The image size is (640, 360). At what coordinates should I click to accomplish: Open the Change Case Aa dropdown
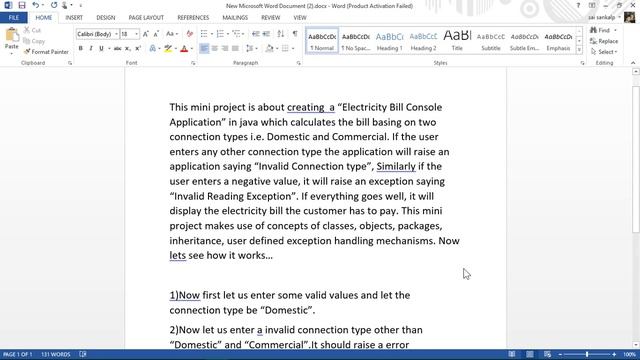coord(172,34)
